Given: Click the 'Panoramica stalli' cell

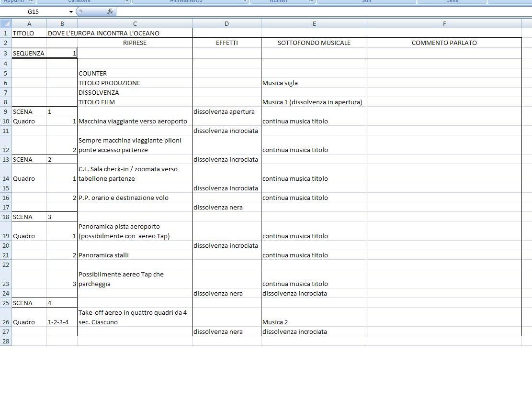Looking at the screenshot, I should tap(135, 255).
